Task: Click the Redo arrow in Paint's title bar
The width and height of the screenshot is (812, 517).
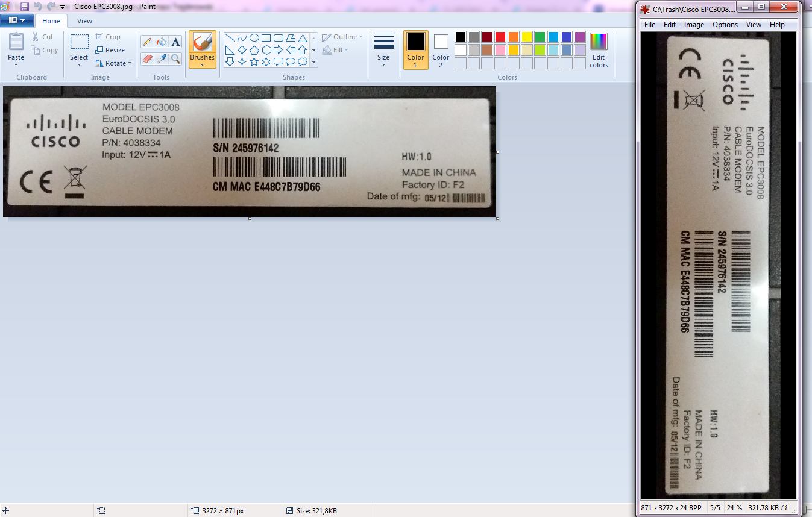Action: click(51, 7)
